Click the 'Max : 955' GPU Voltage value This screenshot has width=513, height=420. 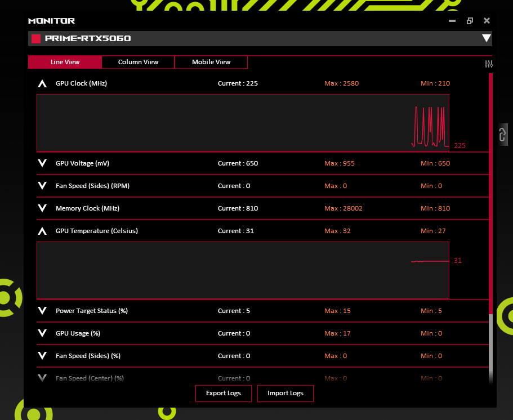coord(339,163)
